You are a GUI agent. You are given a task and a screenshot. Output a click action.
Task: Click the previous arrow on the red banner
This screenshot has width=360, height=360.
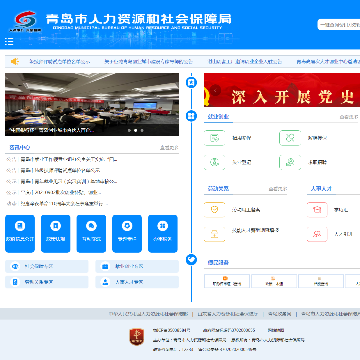[216, 90]
